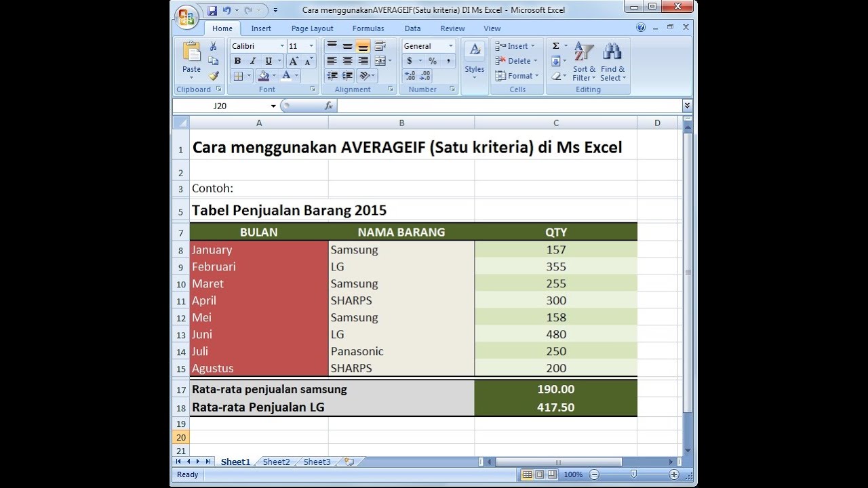Zoom in with plus button
Image resolution: width=868 pixels, height=488 pixels.
click(674, 474)
